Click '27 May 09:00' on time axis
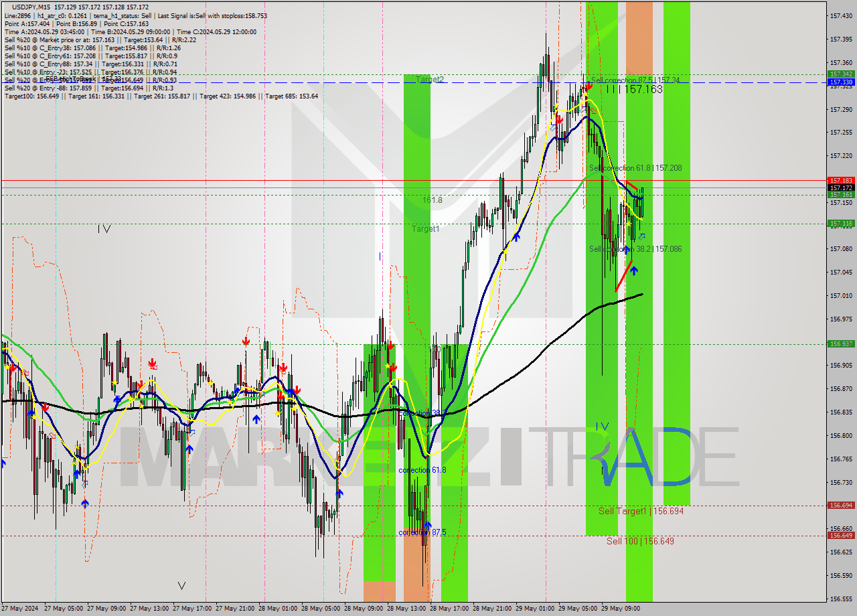 tap(106, 609)
